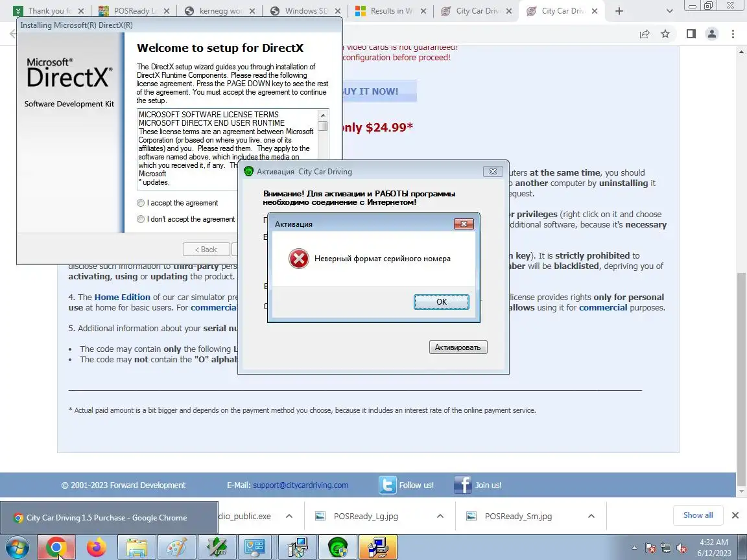Click the support@citycardriving.com email link

300,485
